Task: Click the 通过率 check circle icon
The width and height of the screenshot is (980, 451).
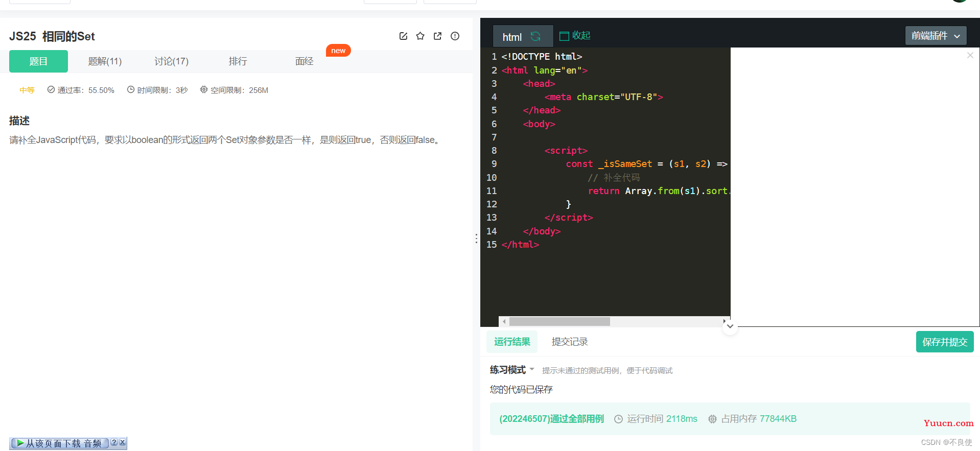Action: [x=51, y=89]
